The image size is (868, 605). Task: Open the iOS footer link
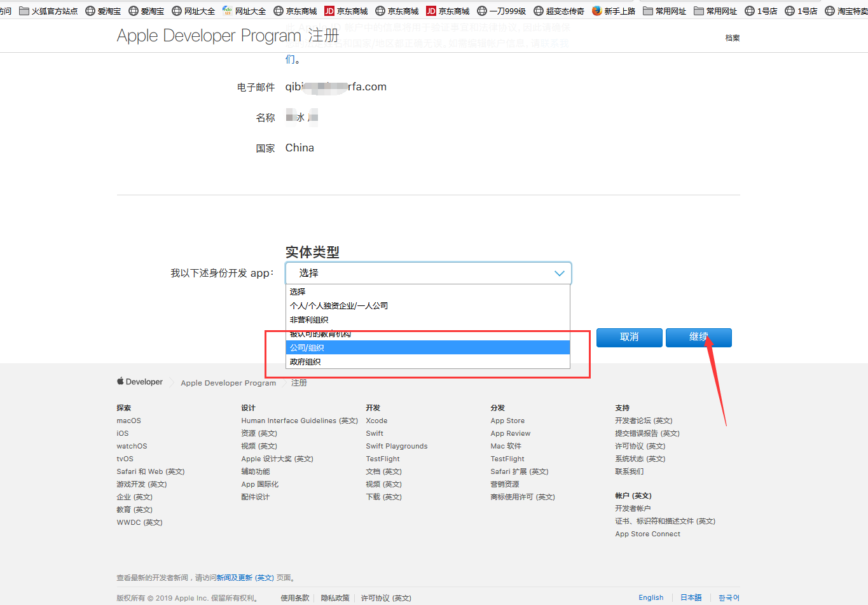tap(122, 433)
